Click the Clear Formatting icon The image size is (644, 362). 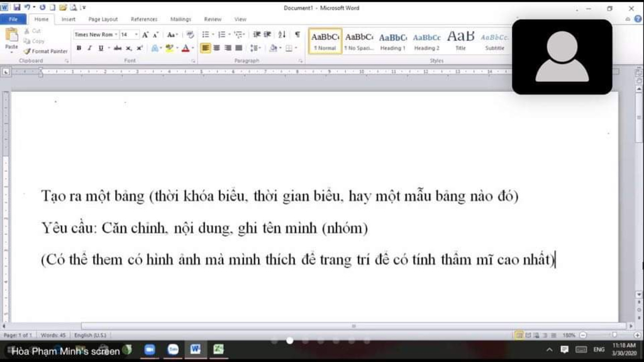190,35
